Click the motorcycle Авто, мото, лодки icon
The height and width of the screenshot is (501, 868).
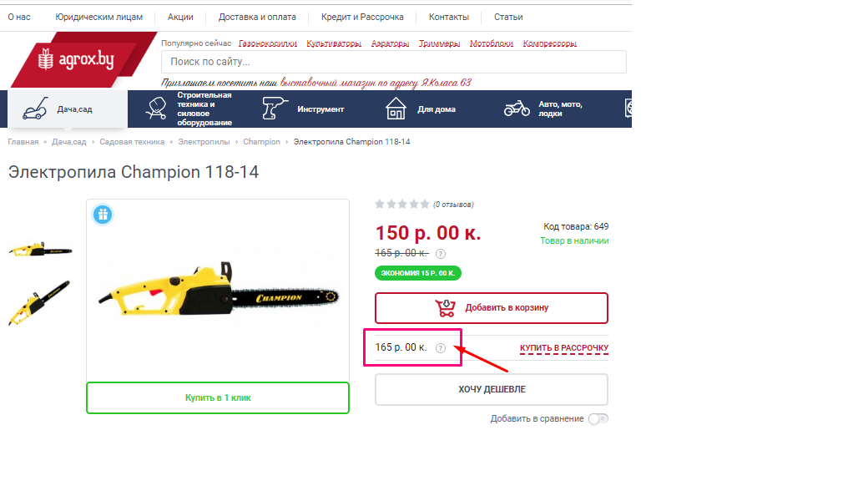pyautogui.click(x=517, y=109)
